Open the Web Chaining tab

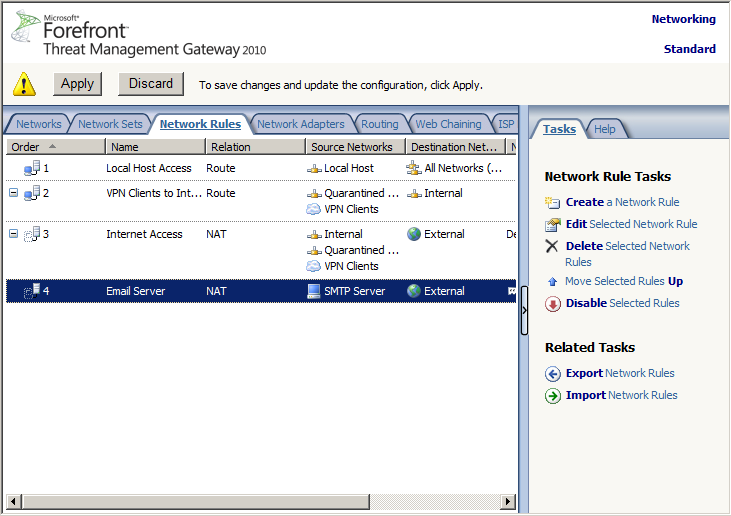(x=448, y=124)
